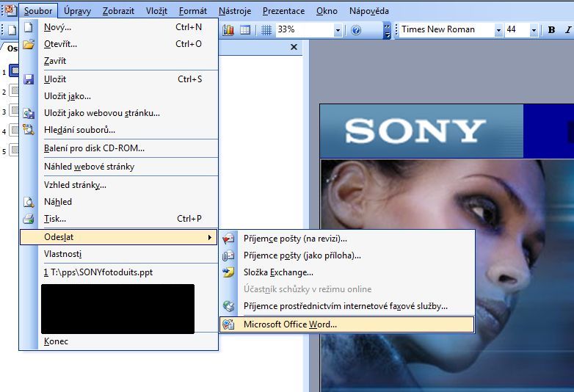Image resolution: width=574 pixels, height=392 pixels.
Task: Open the Úpravy menu
Action: tap(77, 11)
